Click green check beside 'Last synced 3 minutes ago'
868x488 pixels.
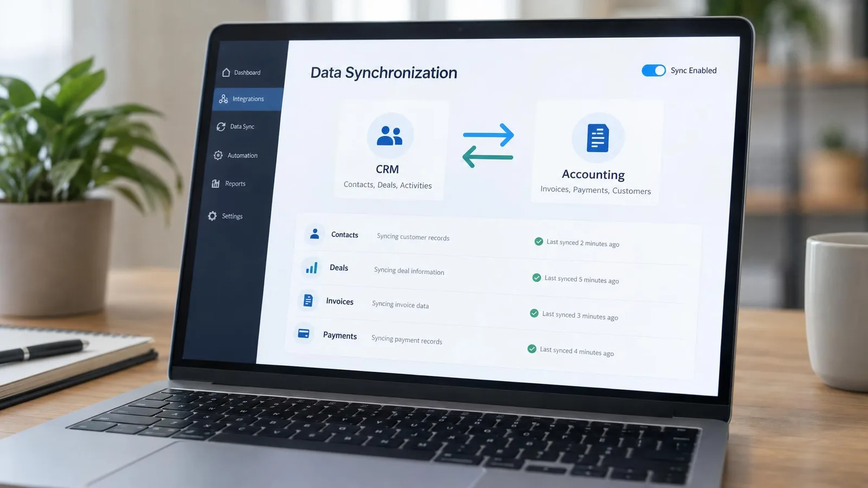pyautogui.click(x=534, y=313)
